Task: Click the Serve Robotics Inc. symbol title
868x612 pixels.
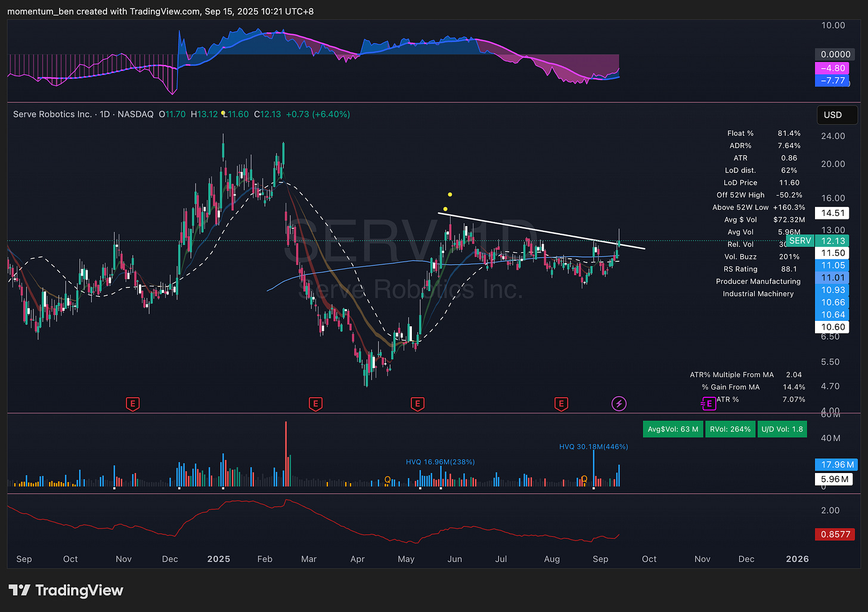Action: point(52,114)
